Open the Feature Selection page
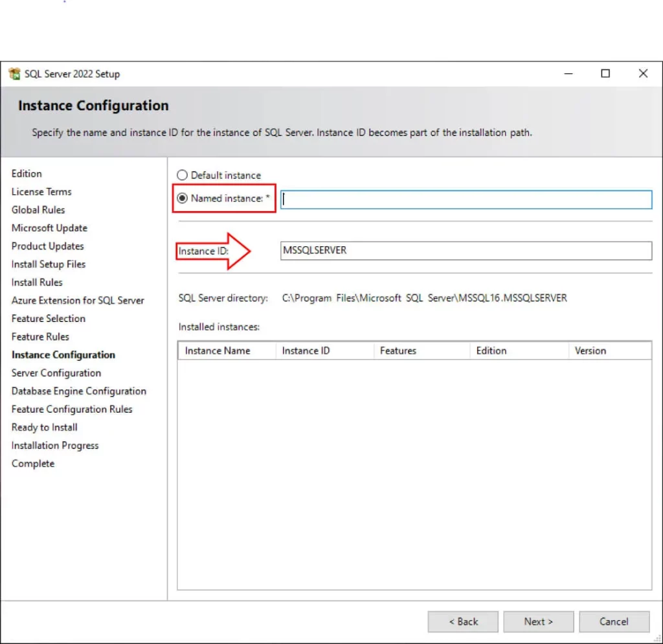Screen dimensions: 663x644 (49, 318)
